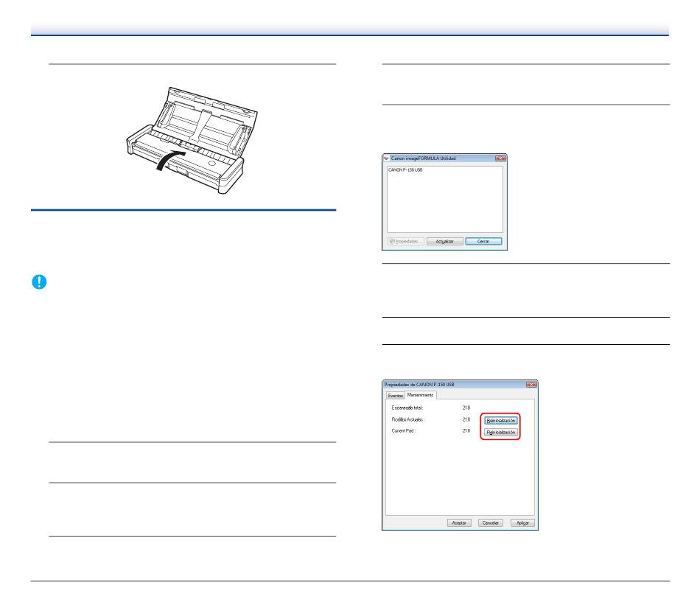Screen dimensions: 700x594
Task: Click the Propiedades de CANON P-150 USB title bar
Action: click(460, 385)
